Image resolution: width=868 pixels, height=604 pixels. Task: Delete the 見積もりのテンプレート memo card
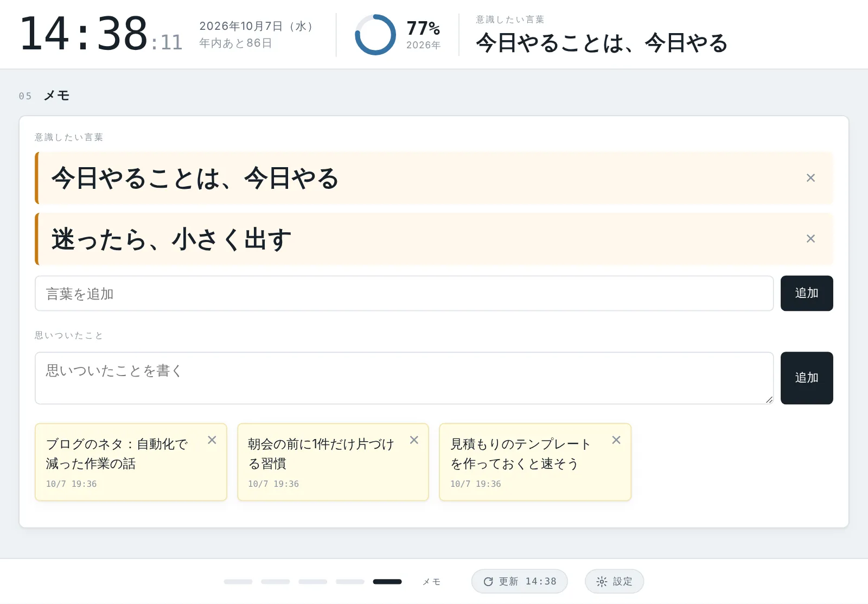pos(616,440)
